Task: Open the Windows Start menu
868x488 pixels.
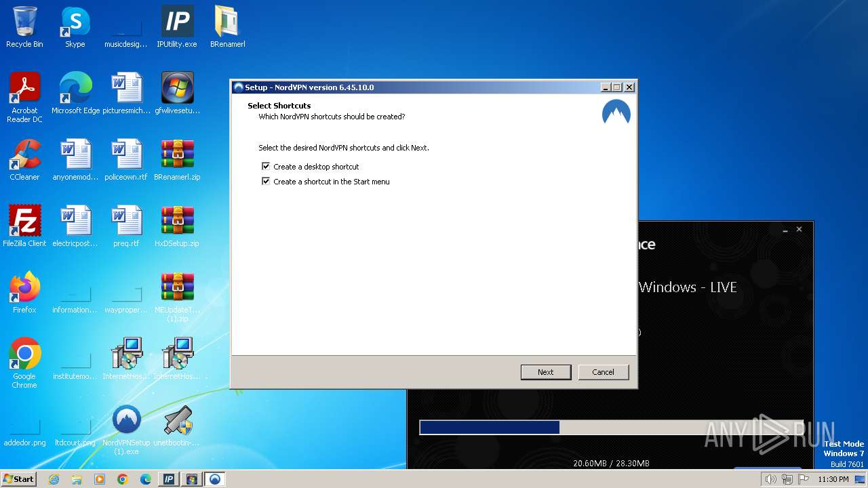Action: (18, 479)
